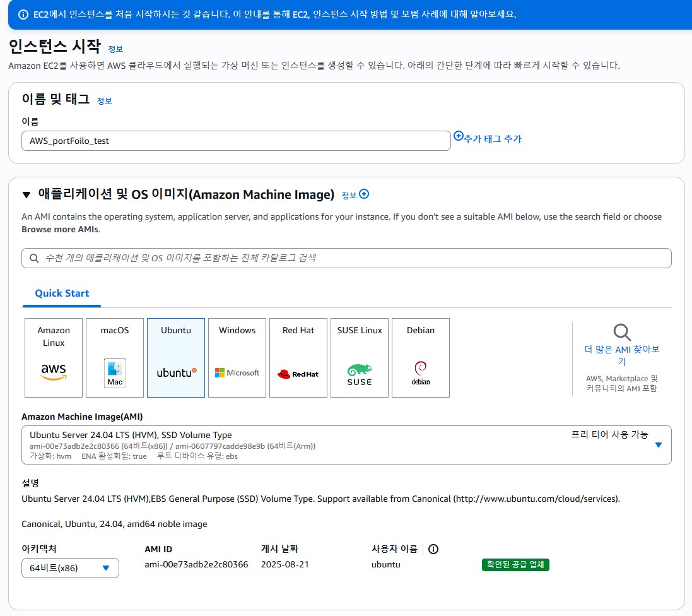The height and width of the screenshot is (616, 692).
Task: Click the instance name input field
Action: pyautogui.click(x=236, y=141)
